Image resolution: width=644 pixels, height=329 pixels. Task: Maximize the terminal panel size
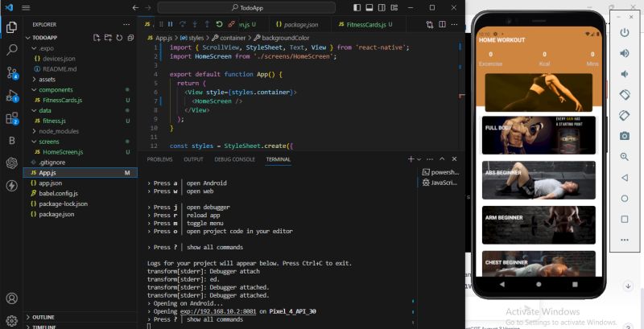point(442,159)
